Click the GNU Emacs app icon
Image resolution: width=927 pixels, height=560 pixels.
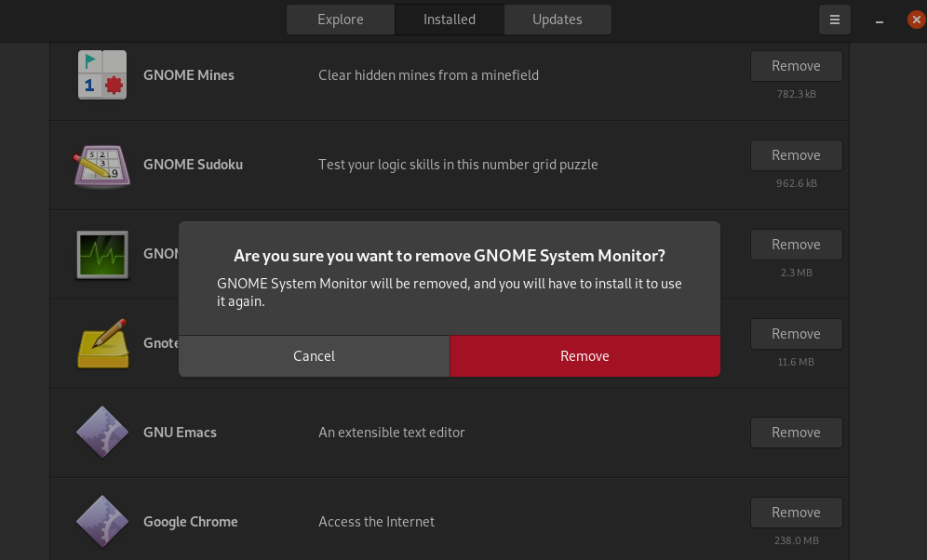coord(102,433)
